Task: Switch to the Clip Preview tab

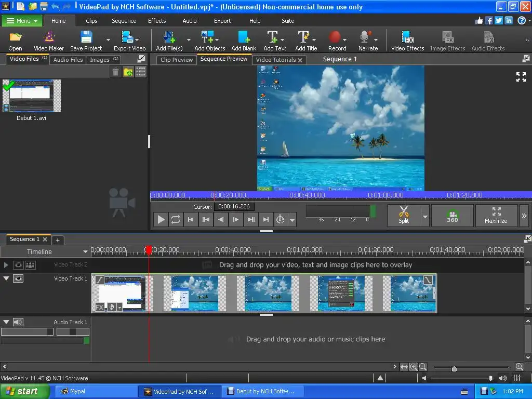Action: pos(177,60)
